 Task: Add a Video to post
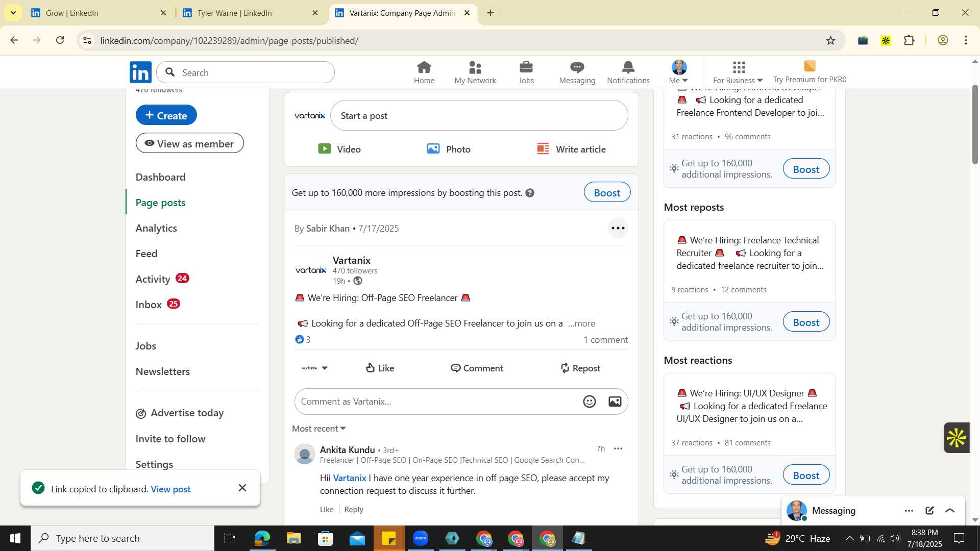[339, 149]
